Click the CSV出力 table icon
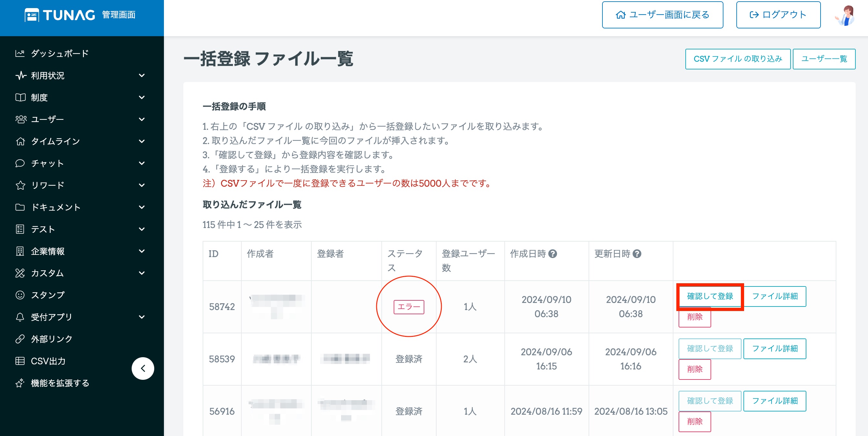The width and height of the screenshot is (868, 436). click(x=20, y=361)
